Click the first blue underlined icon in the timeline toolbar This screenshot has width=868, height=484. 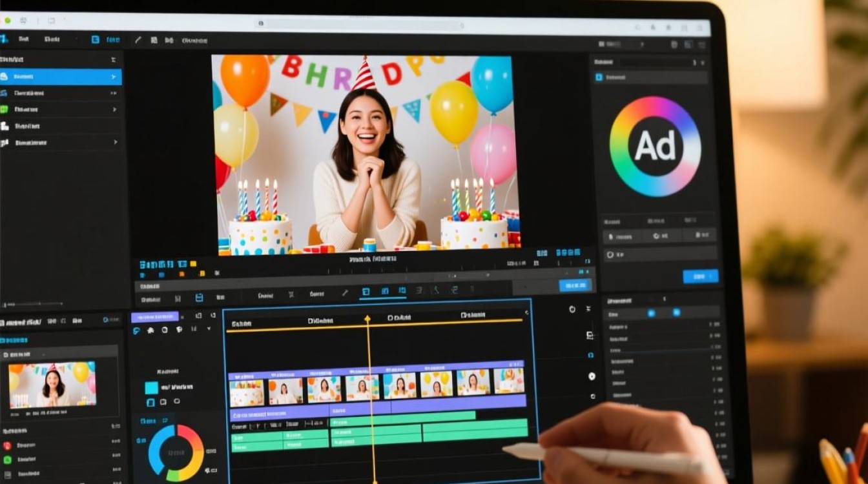(x=366, y=292)
